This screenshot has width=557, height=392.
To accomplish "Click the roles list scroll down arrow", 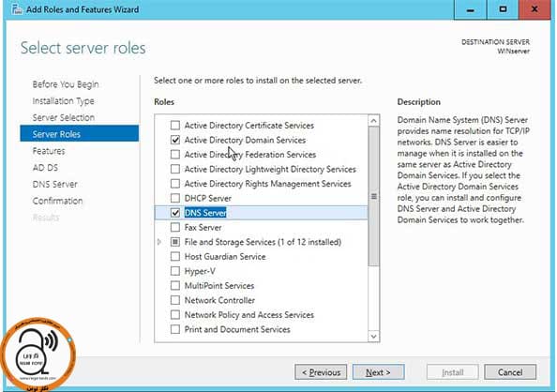I will point(373,336).
